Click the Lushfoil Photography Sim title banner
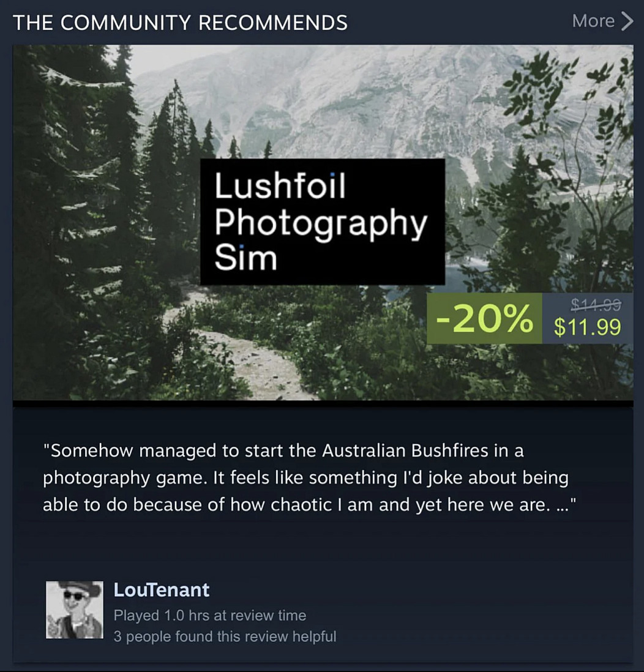The image size is (644, 672). [x=323, y=222]
